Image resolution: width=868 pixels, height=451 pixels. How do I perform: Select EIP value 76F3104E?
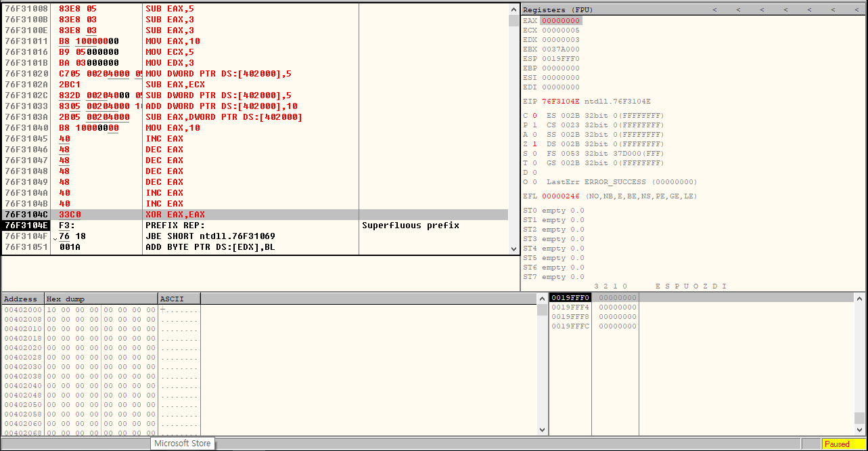562,102
